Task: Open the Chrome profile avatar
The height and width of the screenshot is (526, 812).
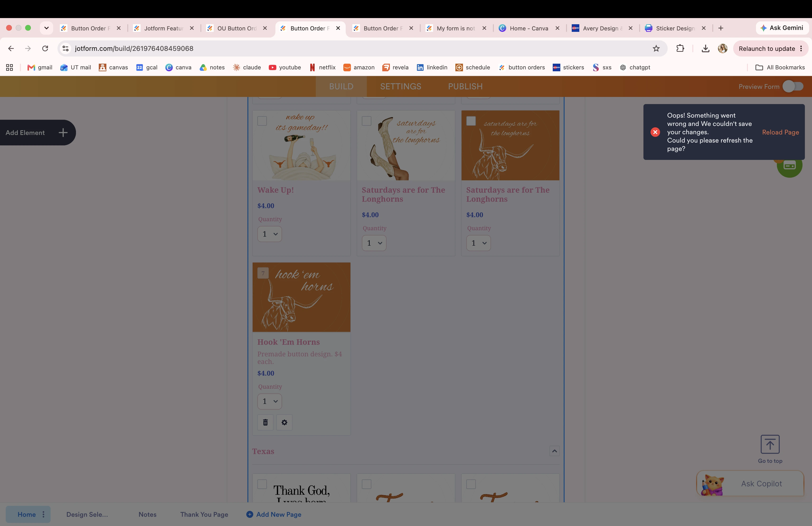Action: click(722, 48)
